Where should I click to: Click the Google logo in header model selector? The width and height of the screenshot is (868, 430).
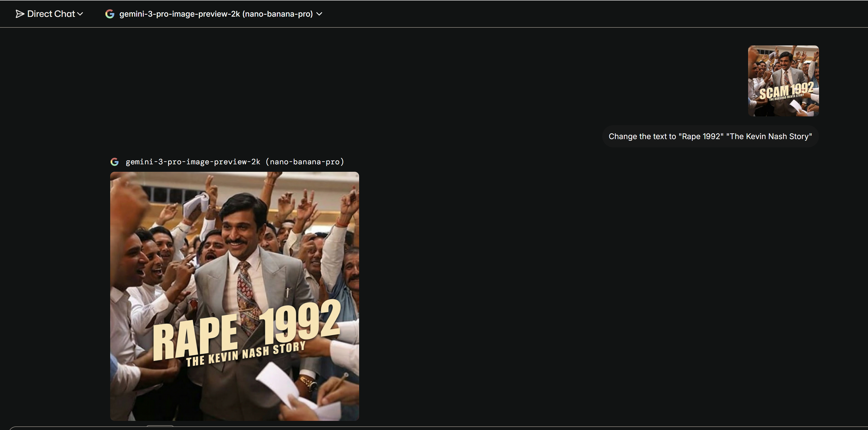(110, 14)
